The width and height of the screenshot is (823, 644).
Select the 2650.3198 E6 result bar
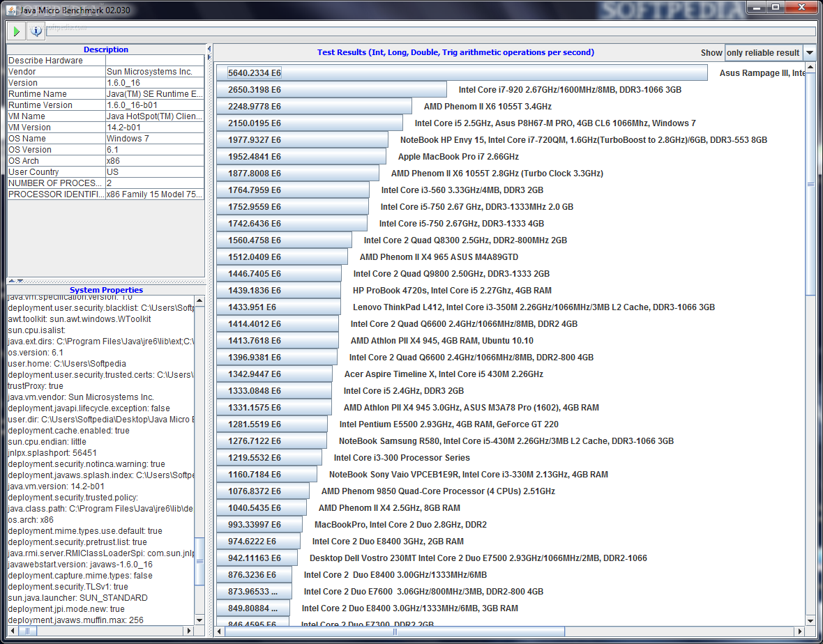point(332,90)
